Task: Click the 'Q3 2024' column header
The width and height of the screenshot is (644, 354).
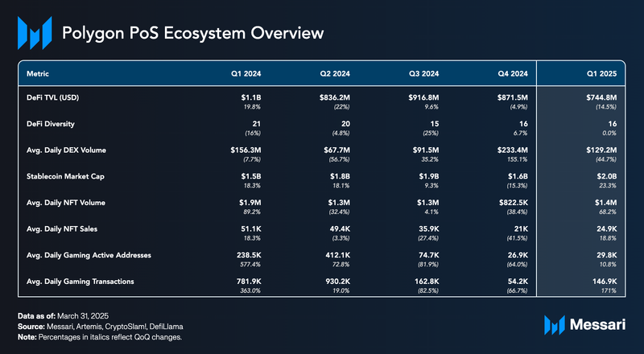Action: [x=424, y=74]
